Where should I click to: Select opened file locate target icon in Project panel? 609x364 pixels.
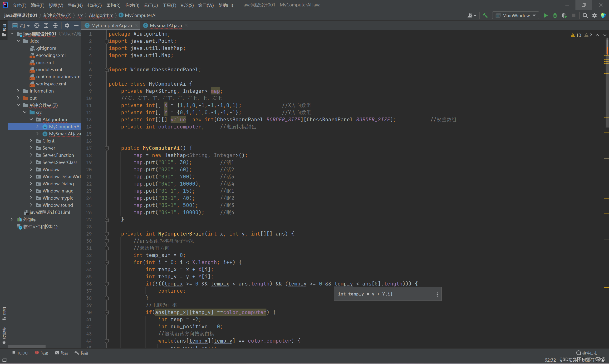pyautogui.click(x=37, y=25)
